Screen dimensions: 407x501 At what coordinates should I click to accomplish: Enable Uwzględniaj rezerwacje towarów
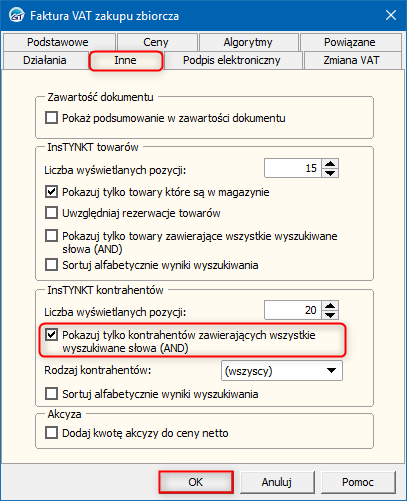coord(51,213)
